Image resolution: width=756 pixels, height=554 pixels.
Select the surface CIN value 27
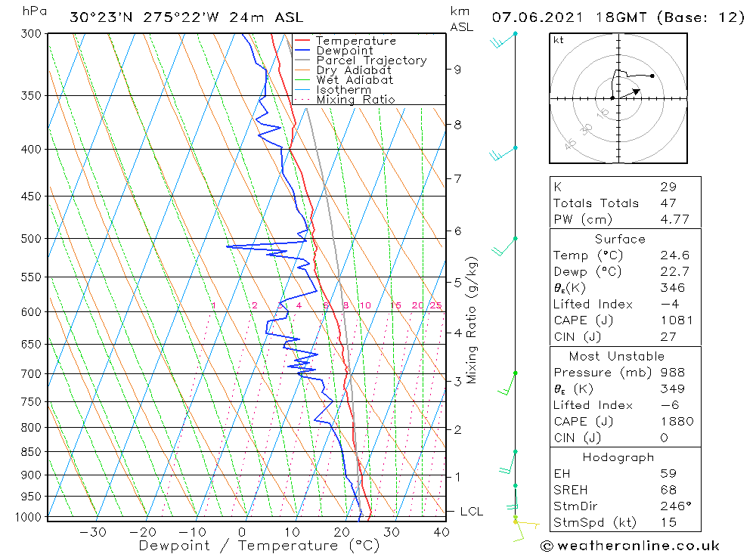pos(668,337)
